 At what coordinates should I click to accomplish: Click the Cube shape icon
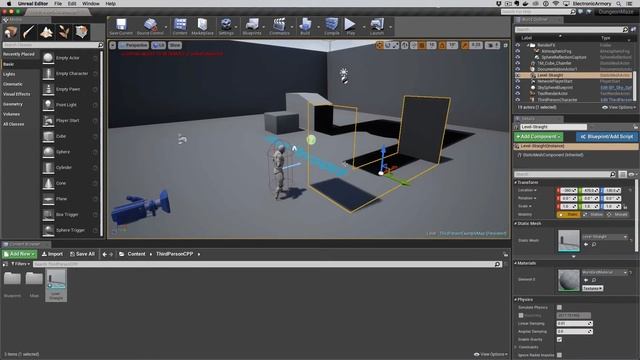point(48,136)
